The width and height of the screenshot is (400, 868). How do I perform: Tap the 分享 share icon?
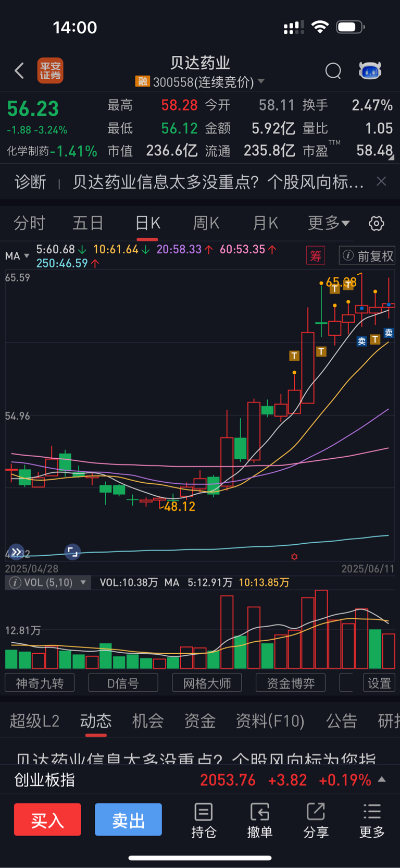[316, 820]
